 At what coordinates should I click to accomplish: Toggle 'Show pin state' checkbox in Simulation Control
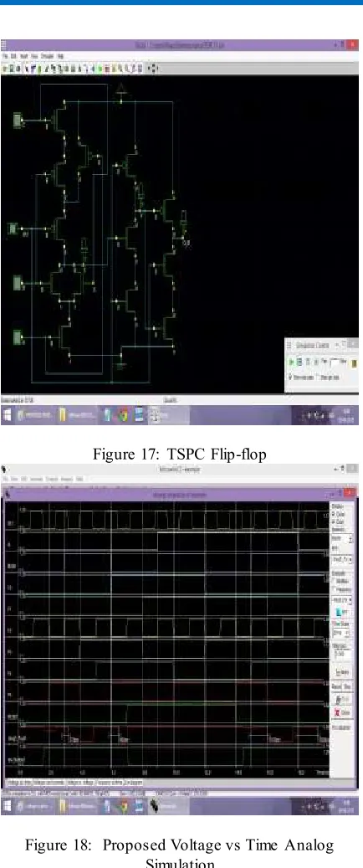coord(319,377)
